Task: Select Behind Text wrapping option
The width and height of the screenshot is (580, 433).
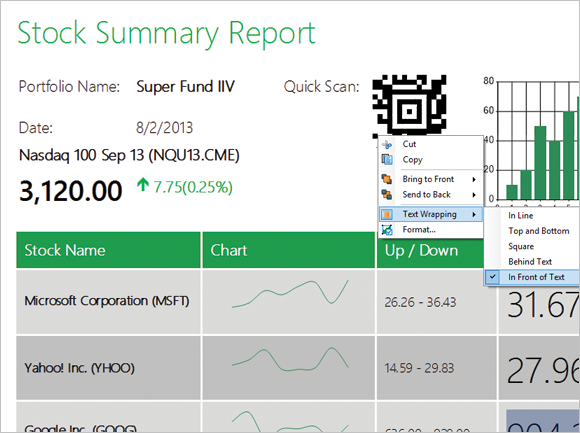Action: coord(530,262)
